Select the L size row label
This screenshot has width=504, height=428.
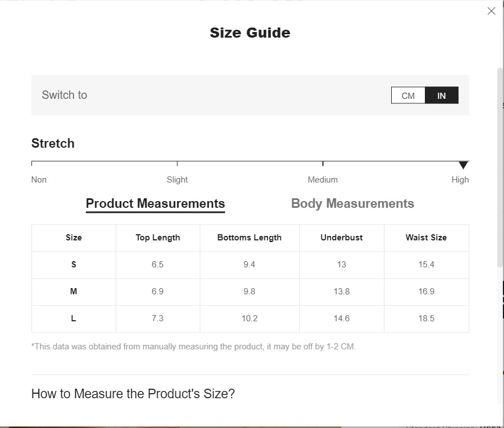click(74, 318)
